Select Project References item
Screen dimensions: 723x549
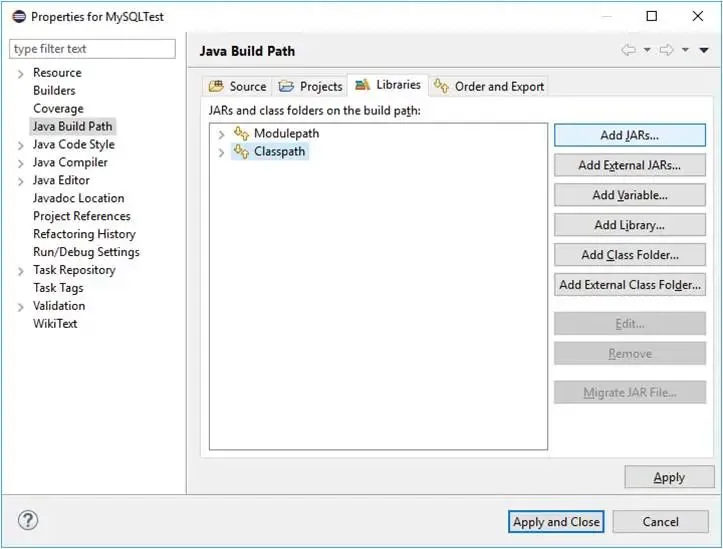coord(82,216)
